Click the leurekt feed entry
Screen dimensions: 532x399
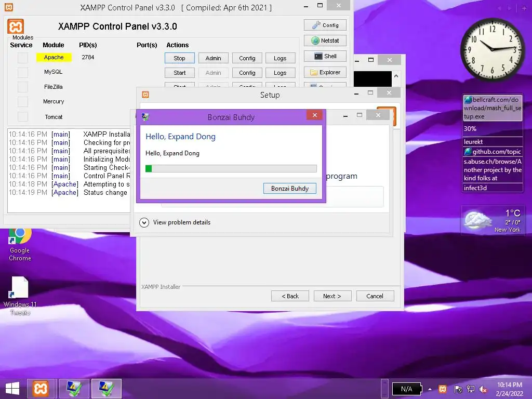click(x=493, y=142)
